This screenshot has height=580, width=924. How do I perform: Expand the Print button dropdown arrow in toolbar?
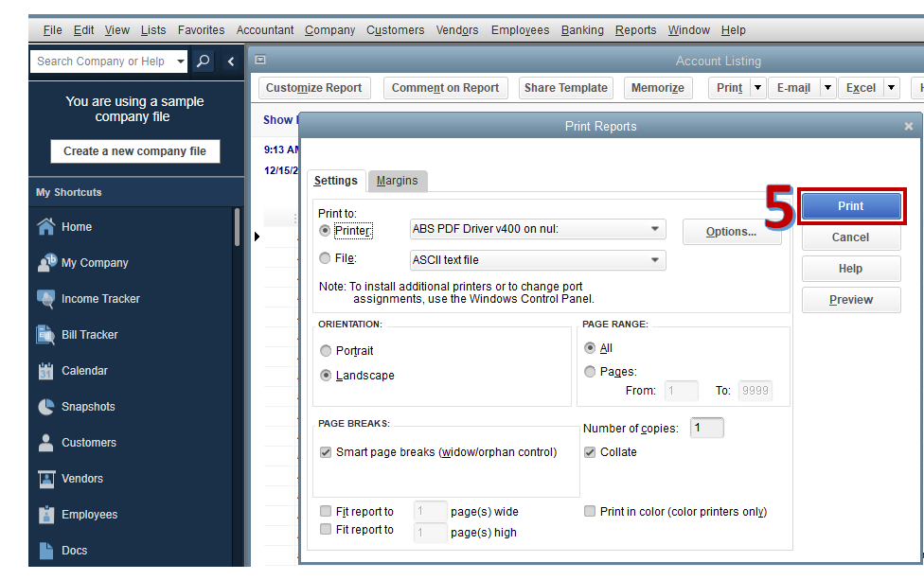pos(757,88)
